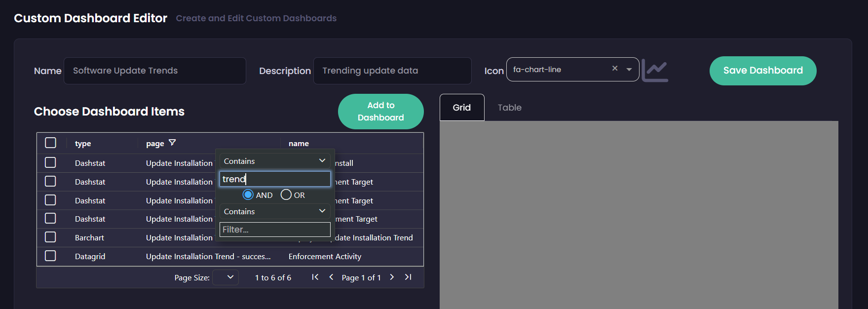Toggle the select-all header checkbox
Viewport: 868px width, 309px height.
pos(50,143)
